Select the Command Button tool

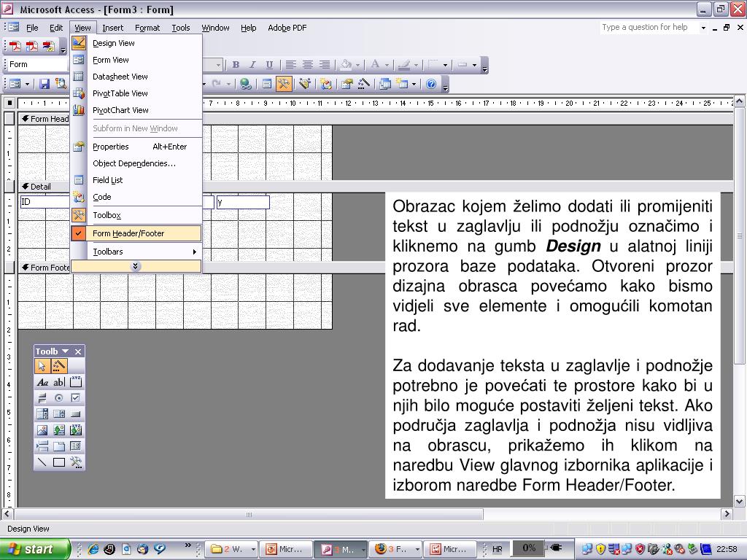pyautogui.click(x=76, y=414)
